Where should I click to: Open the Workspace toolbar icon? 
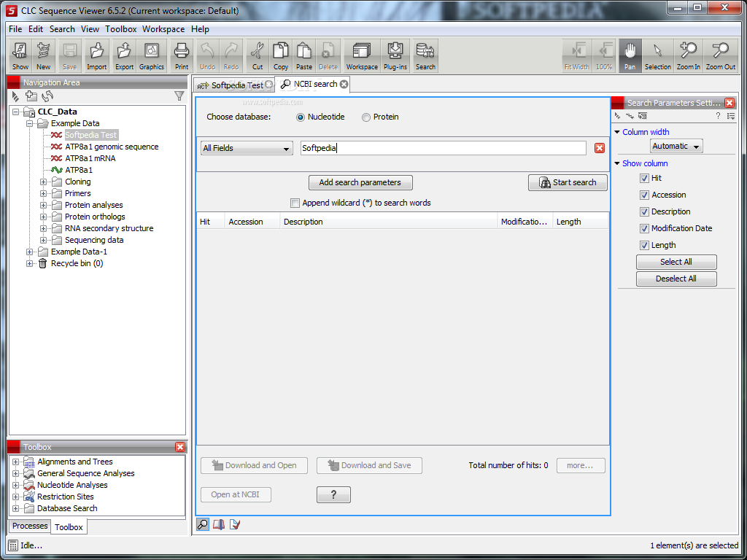[x=362, y=55]
